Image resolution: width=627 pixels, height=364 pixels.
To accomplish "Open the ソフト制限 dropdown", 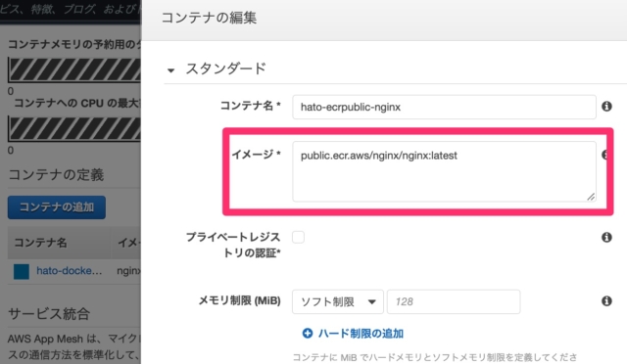I will point(337,301).
